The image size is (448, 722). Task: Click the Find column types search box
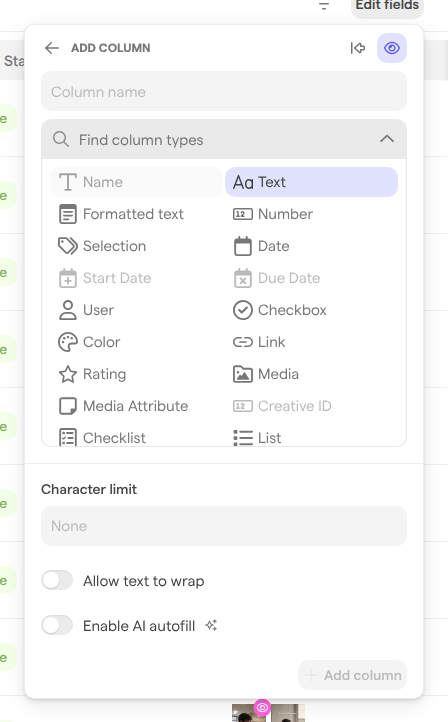point(224,140)
